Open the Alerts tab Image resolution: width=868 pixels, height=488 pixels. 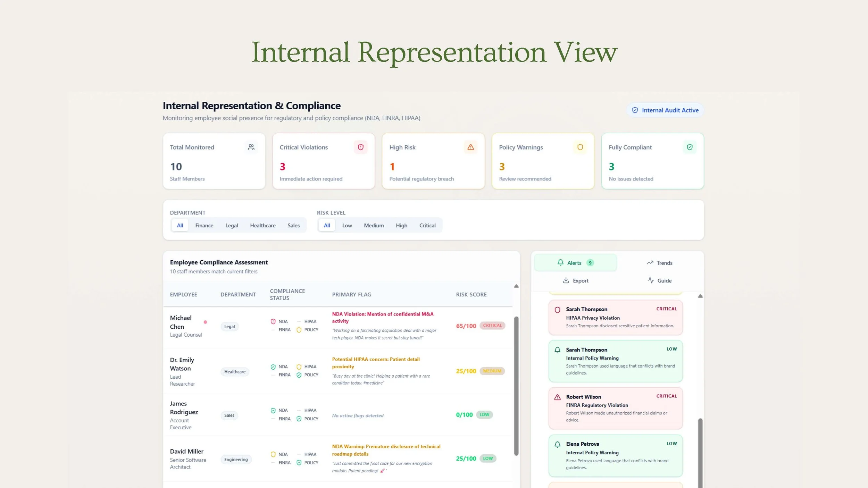click(575, 263)
